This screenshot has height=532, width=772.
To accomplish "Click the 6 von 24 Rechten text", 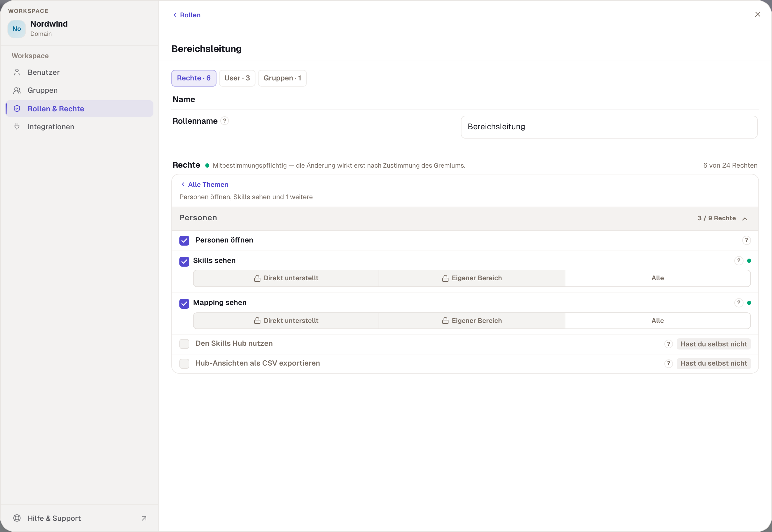I will pyautogui.click(x=730, y=165).
